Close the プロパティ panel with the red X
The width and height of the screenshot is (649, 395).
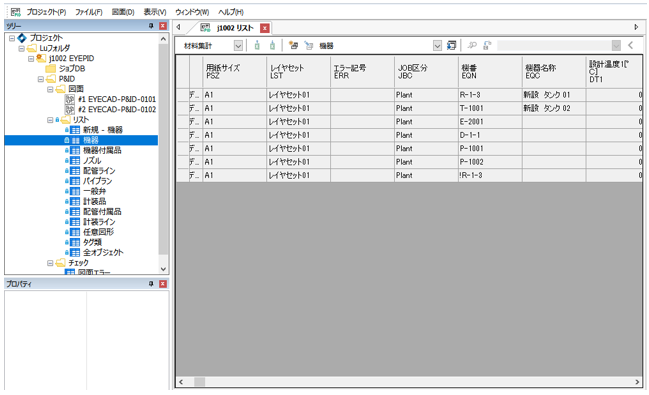(x=163, y=284)
